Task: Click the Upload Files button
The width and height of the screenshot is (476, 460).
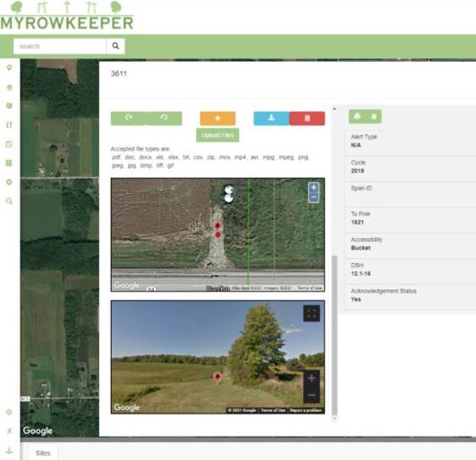Action: (x=217, y=135)
